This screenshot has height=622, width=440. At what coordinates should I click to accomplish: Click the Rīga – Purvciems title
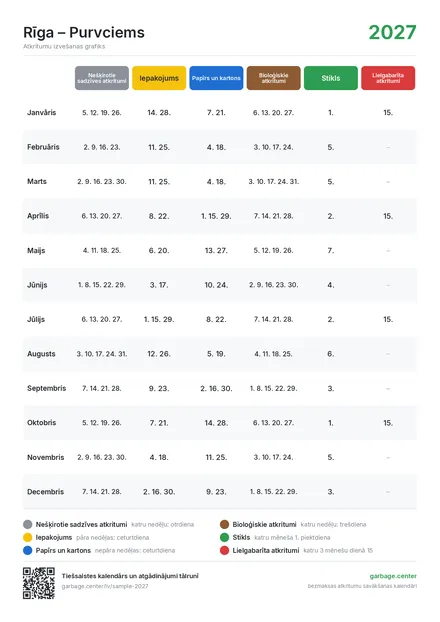[84, 33]
